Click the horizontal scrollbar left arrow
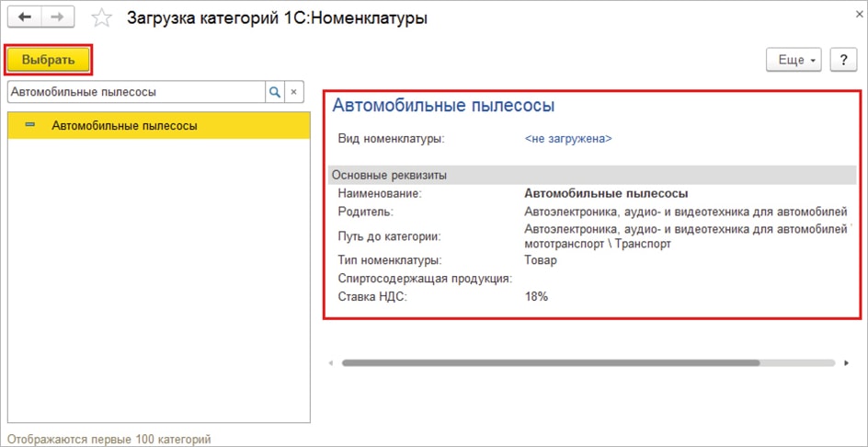Viewport: 868px width, 447px height. pos(331,363)
